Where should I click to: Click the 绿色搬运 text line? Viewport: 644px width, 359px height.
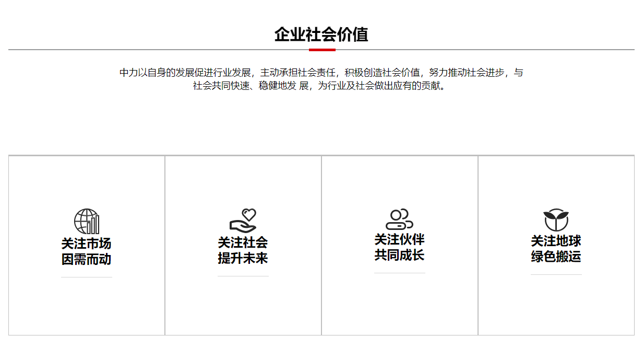(556, 257)
